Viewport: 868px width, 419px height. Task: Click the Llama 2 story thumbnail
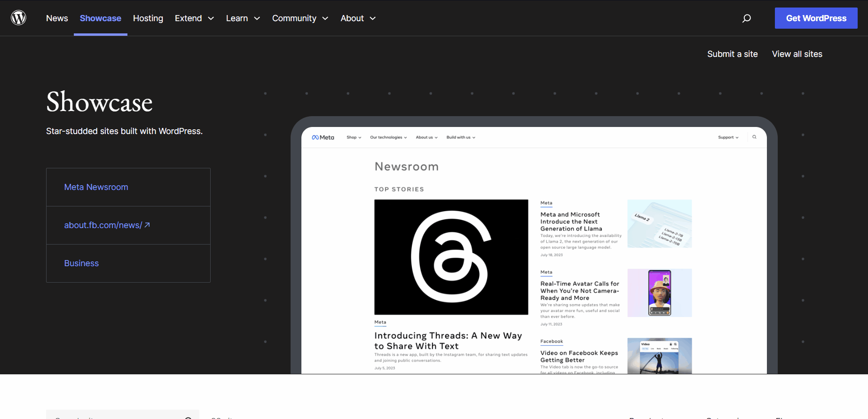659,224
